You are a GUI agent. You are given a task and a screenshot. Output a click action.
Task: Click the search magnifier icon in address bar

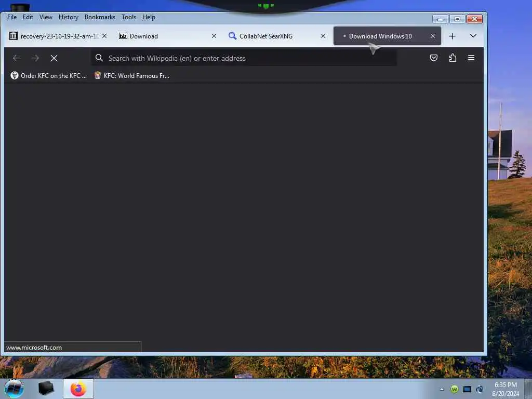click(x=99, y=58)
